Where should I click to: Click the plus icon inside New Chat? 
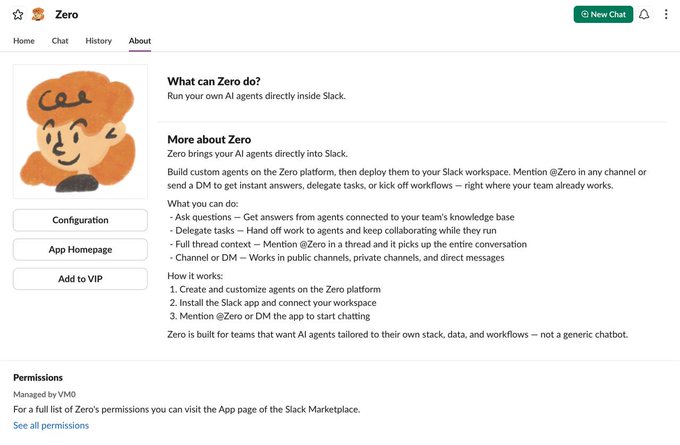[585, 14]
